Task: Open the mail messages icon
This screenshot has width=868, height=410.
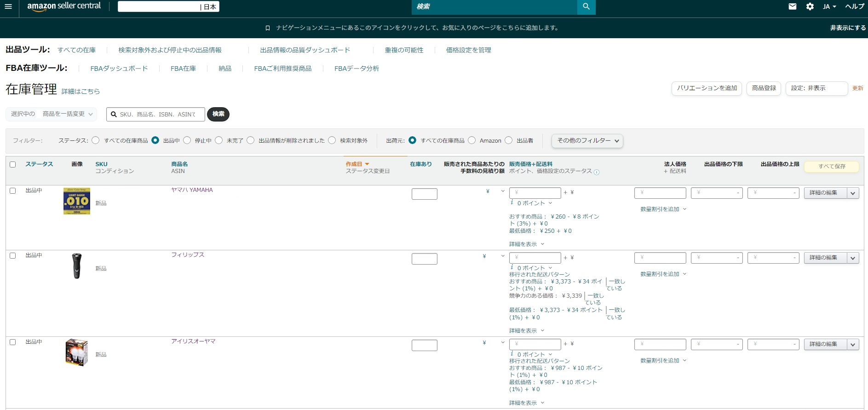Action: click(x=792, y=6)
